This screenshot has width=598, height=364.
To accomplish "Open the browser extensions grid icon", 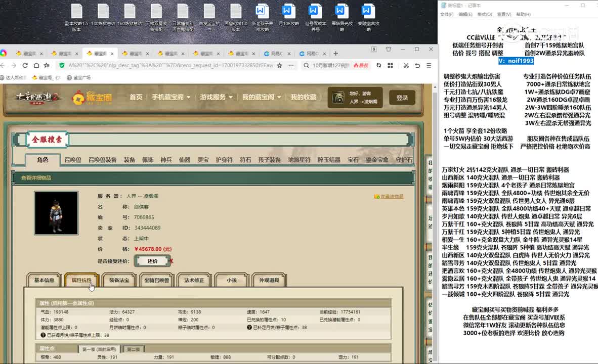I will coord(390,66).
